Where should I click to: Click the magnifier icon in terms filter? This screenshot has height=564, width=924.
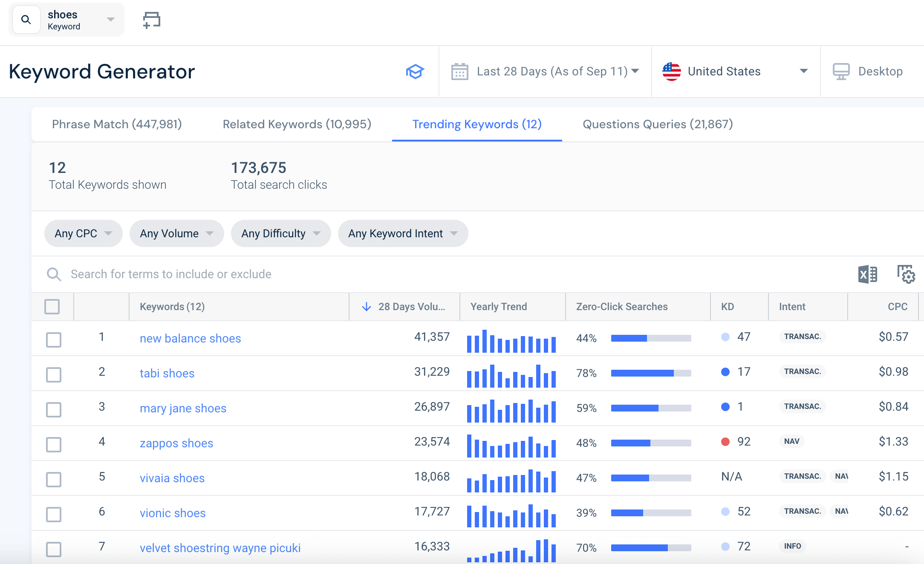click(54, 274)
